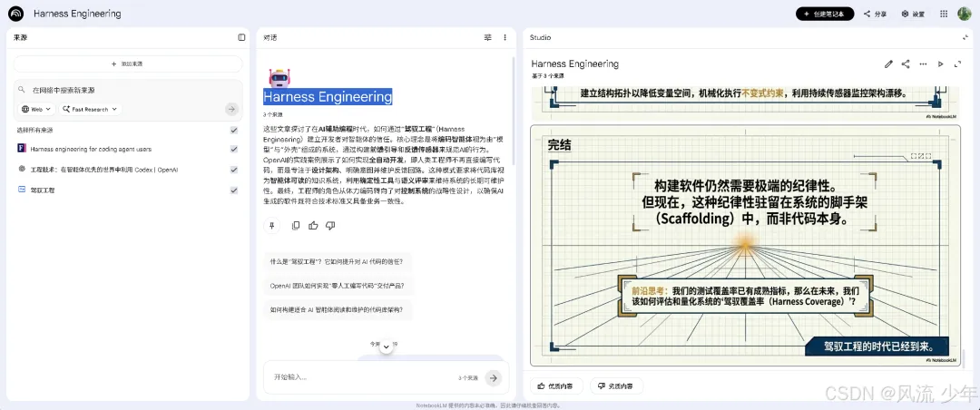Image resolution: width=980 pixels, height=410 pixels.
Task: Open the Web source type dropdown
Action: (x=35, y=109)
